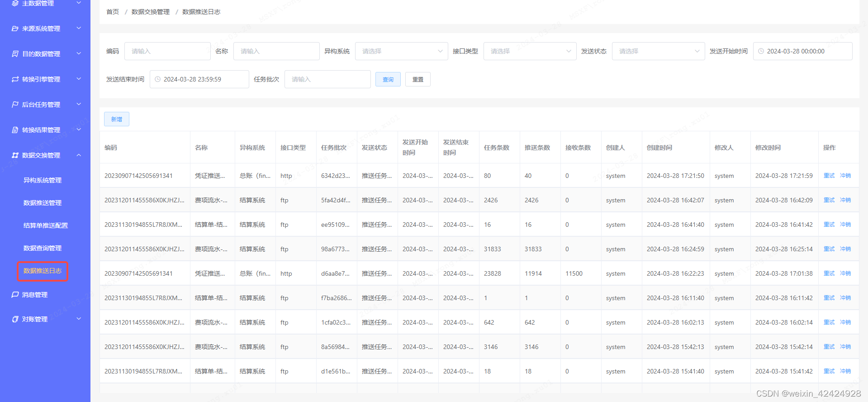
Task: Expand the 转换结果管理 menu chevron
Action: coord(79,129)
